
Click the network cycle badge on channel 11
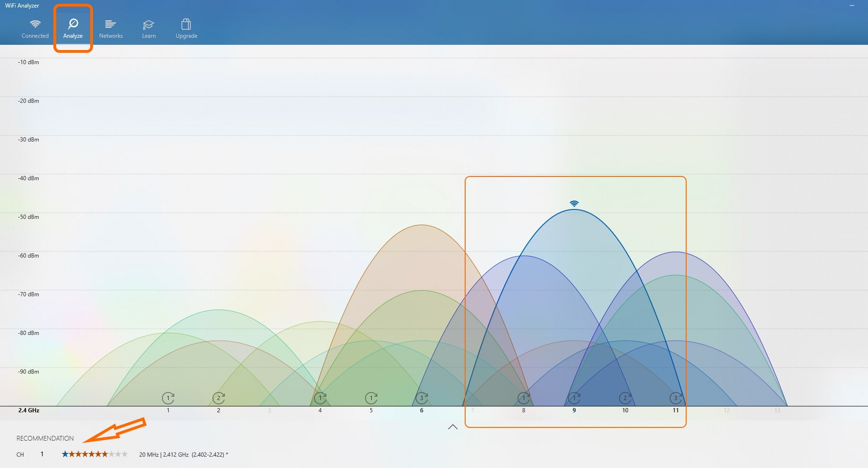click(676, 398)
